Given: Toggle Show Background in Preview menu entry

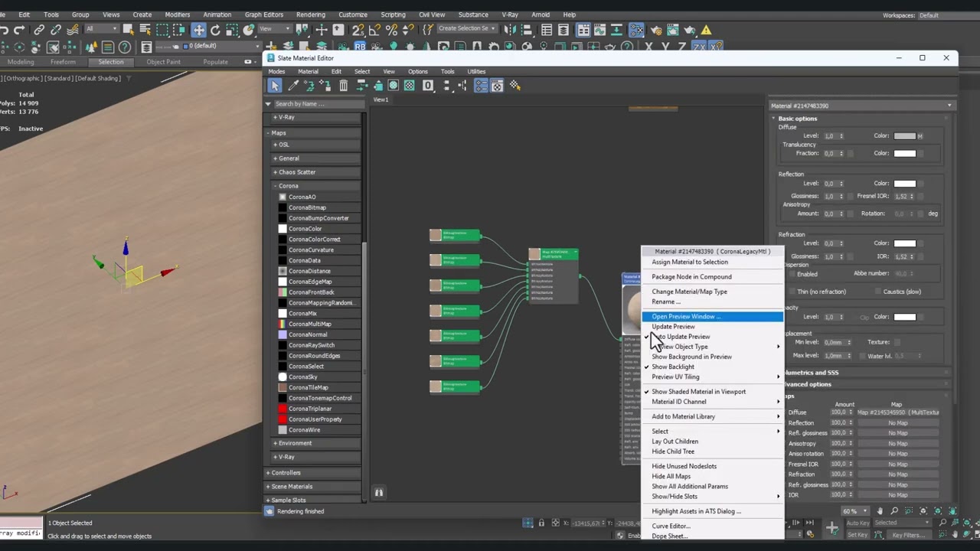Looking at the screenshot, I should [691, 357].
